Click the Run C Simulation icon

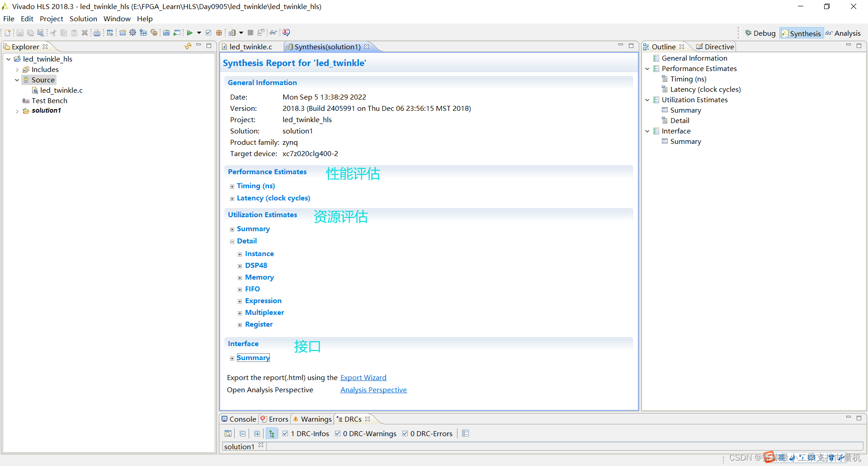pyautogui.click(x=177, y=33)
